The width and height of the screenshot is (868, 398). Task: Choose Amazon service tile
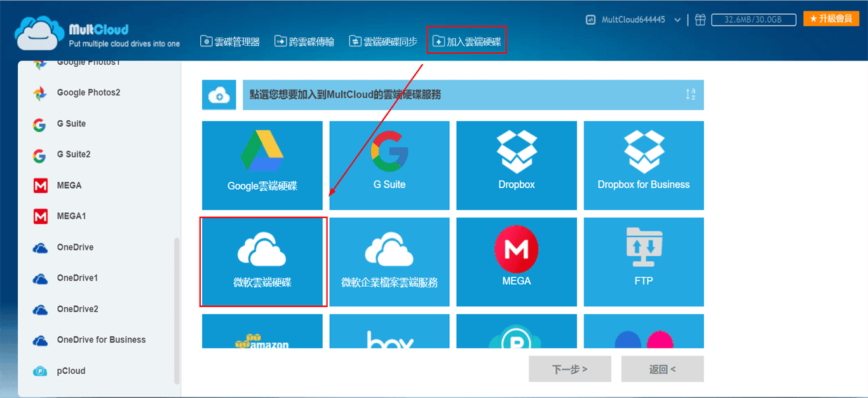[262, 331]
